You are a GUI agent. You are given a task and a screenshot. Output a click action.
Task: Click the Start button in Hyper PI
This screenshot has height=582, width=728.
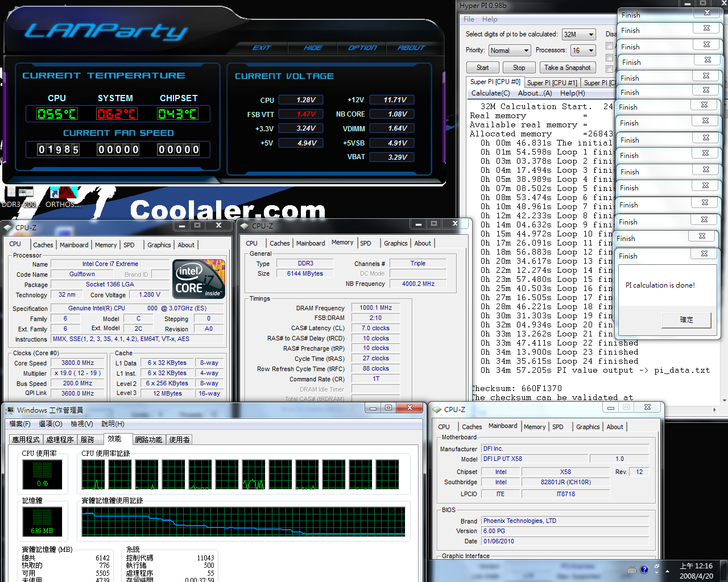[483, 68]
